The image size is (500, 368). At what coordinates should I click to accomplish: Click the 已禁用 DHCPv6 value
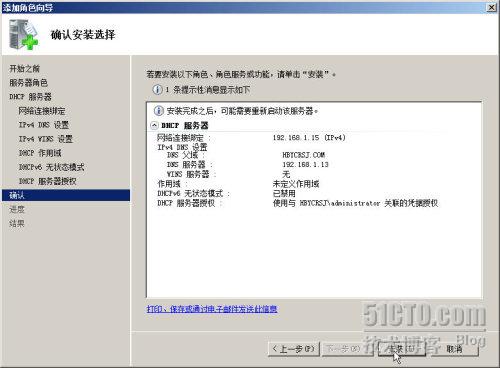click(284, 193)
